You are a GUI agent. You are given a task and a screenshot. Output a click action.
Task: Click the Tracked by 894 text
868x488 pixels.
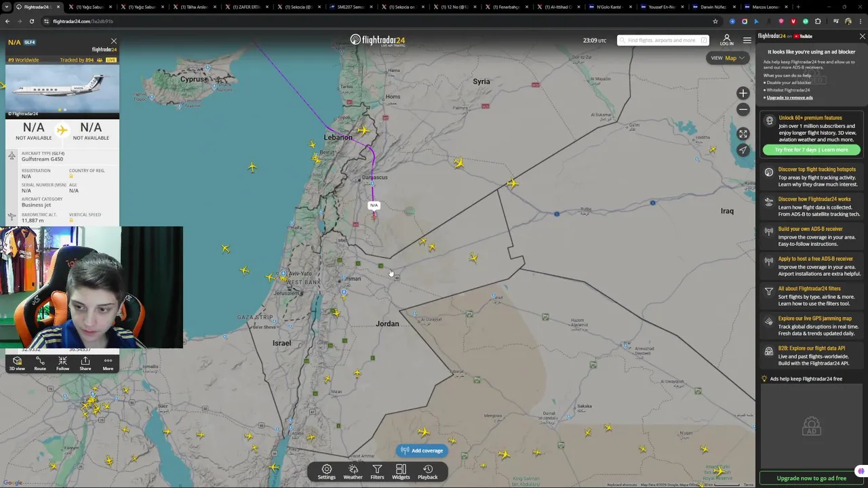[x=77, y=60]
